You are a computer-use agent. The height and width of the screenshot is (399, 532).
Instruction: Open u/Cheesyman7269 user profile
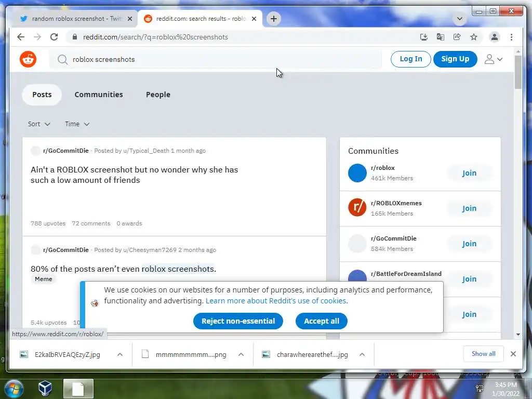point(150,250)
